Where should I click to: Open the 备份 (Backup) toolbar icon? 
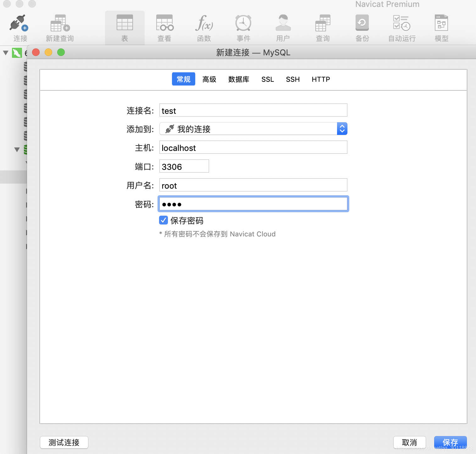click(362, 23)
